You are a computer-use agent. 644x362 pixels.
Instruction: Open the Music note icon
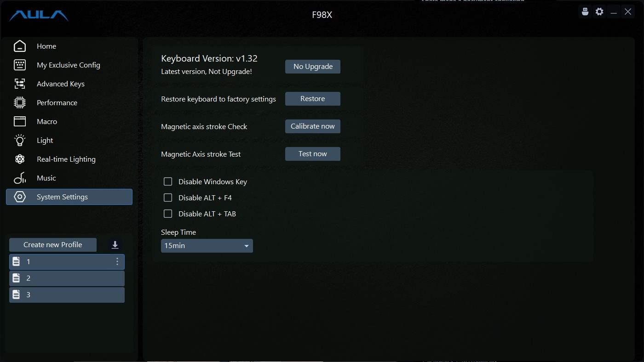click(20, 178)
